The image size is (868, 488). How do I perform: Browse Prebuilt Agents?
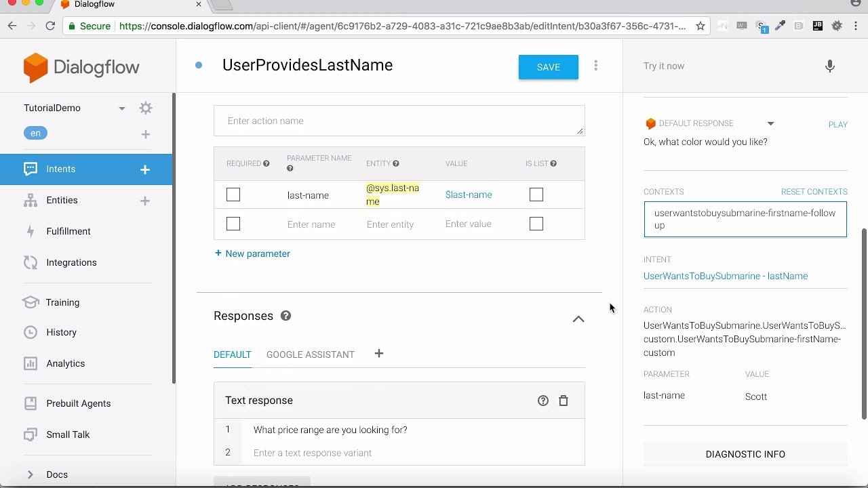78,403
